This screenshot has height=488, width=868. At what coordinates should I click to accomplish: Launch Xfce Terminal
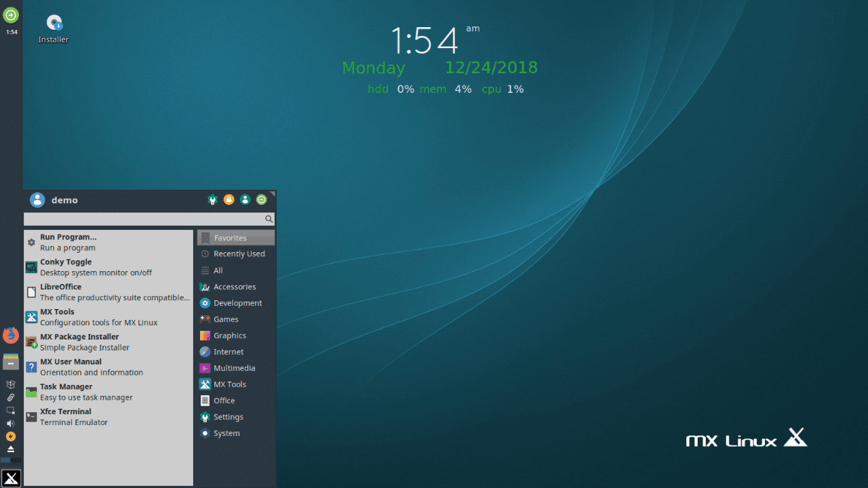click(108, 417)
